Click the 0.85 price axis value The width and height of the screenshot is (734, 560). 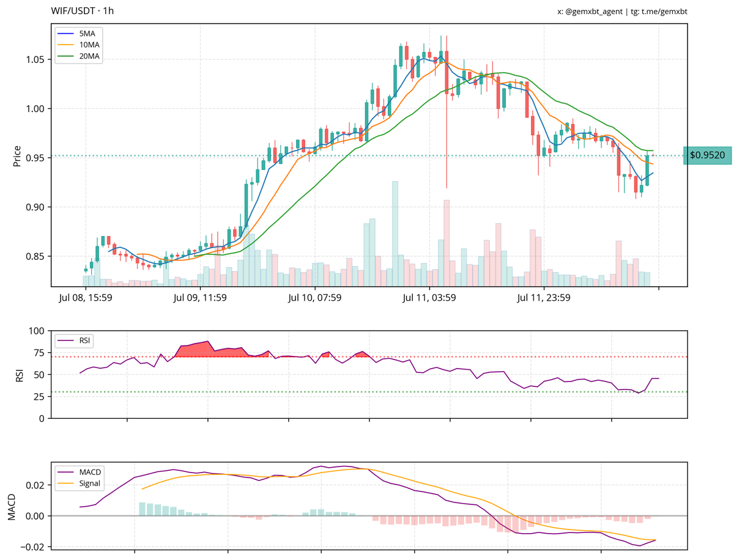coord(35,256)
